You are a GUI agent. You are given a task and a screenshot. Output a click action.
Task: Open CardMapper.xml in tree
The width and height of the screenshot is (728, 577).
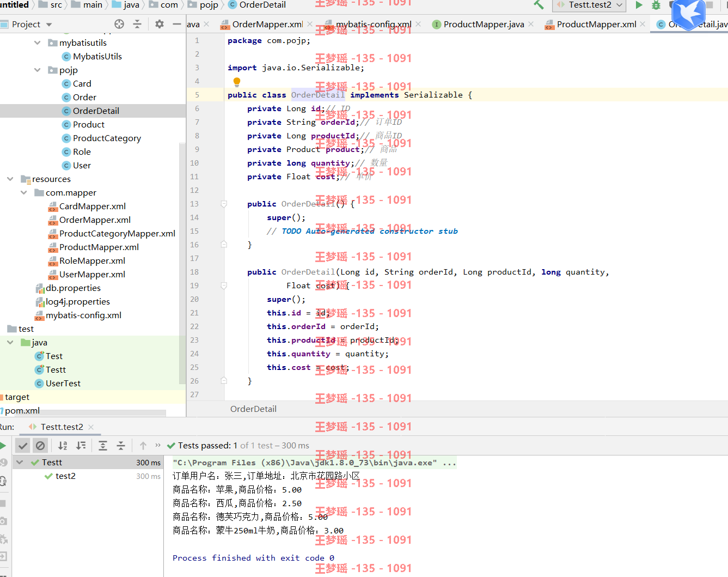(x=87, y=206)
